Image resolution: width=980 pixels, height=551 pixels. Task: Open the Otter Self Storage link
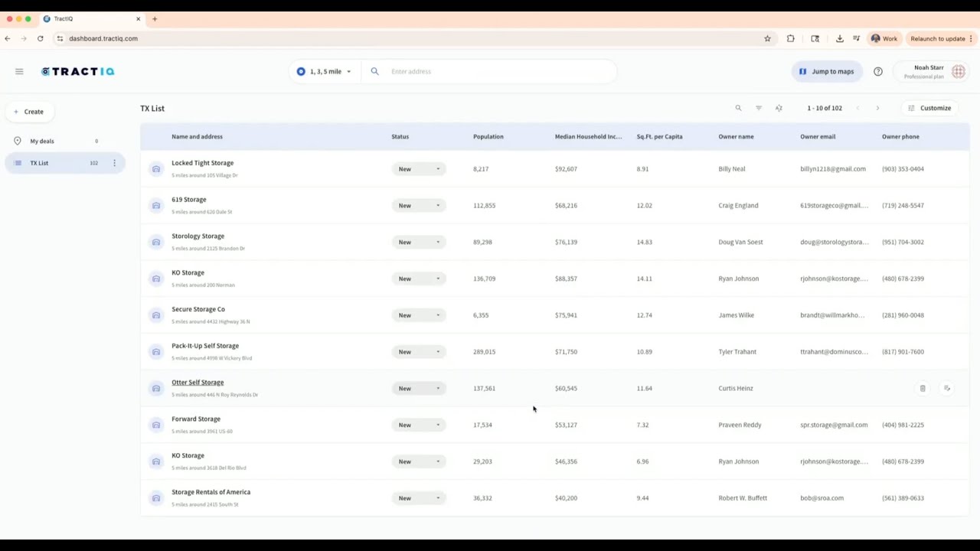(198, 383)
